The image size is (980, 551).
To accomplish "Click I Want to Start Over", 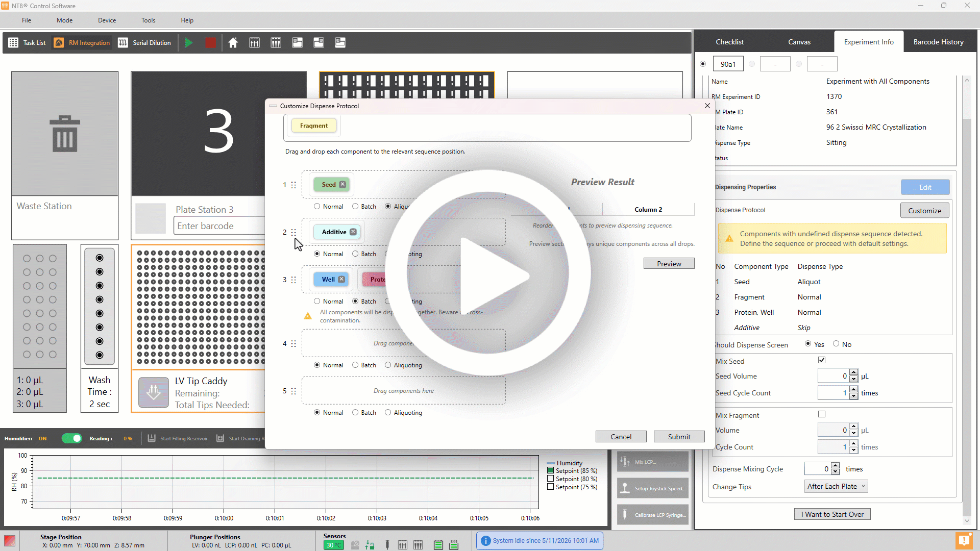I will tap(832, 514).
